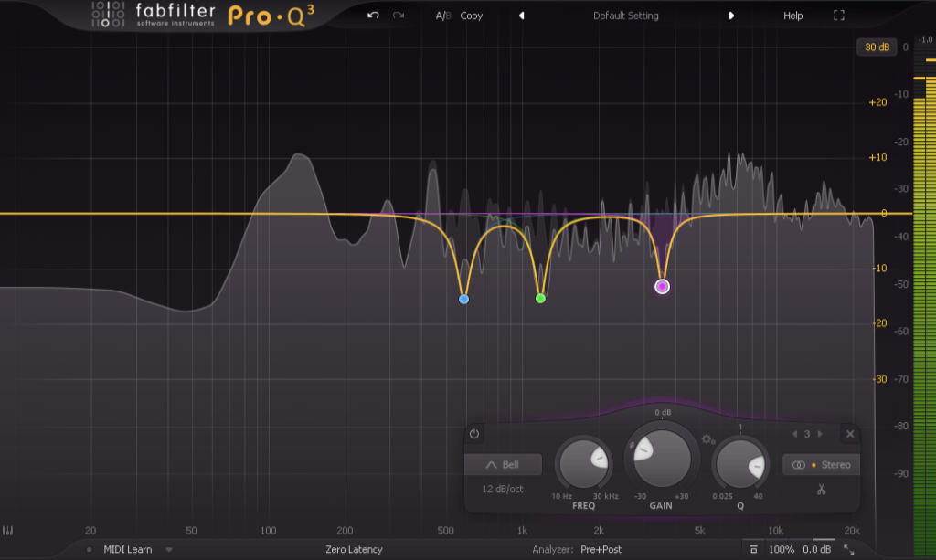The image size is (936, 560).
Task: Enable MIDI Learn
Action: click(x=128, y=549)
